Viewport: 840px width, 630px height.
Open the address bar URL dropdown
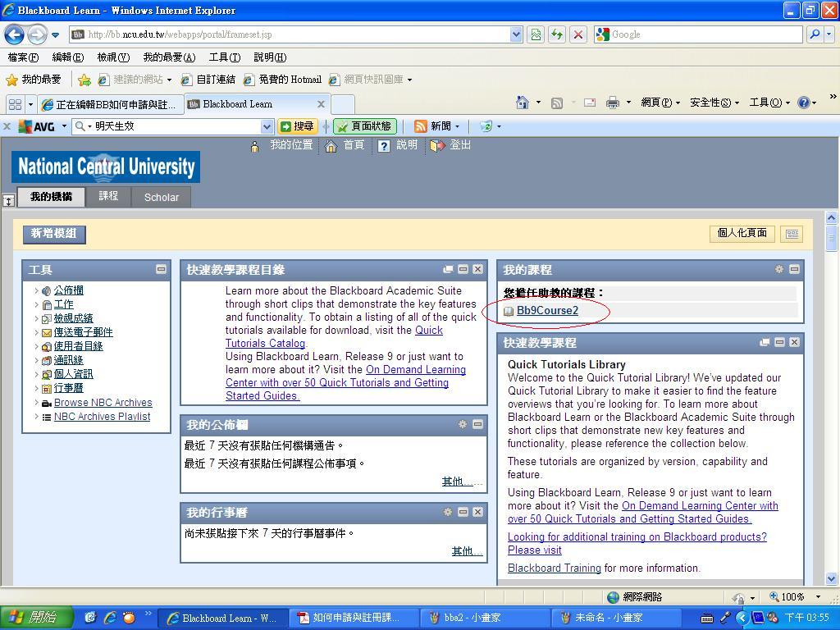(x=516, y=34)
